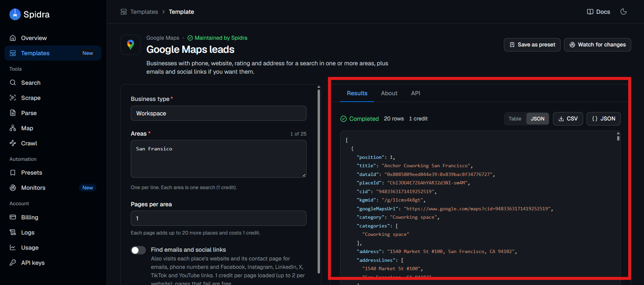
Task: Select Templates in the sidebar menu
Action: [x=53, y=53]
